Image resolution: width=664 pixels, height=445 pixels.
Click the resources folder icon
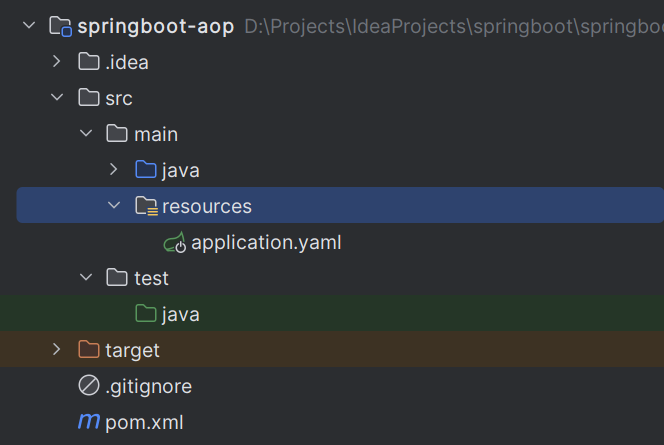[147, 206]
